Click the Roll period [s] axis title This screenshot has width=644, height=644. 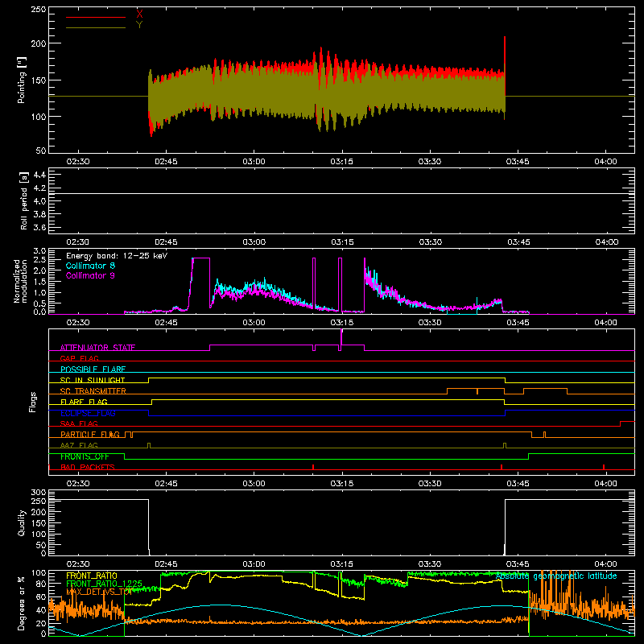click(x=24, y=200)
